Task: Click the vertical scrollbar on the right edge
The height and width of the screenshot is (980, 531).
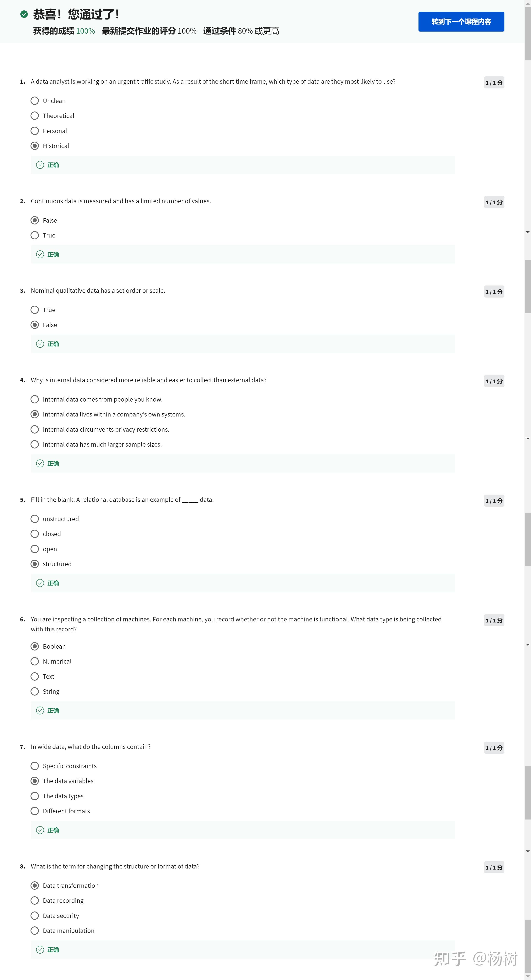Action: [528, 34]
